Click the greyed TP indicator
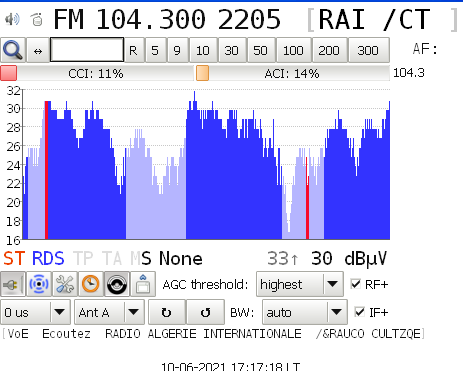Viewport: 463px width, 371px height. (83, 258)
